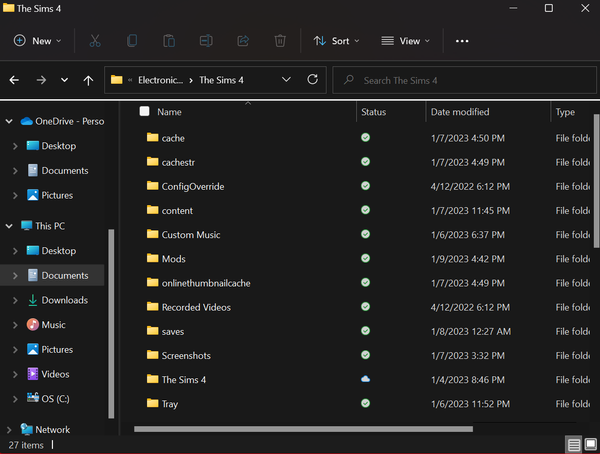The width and height of the screenshot is (600, 454).
Task: Go up one folder level arrow
Action: click(88, 80)
